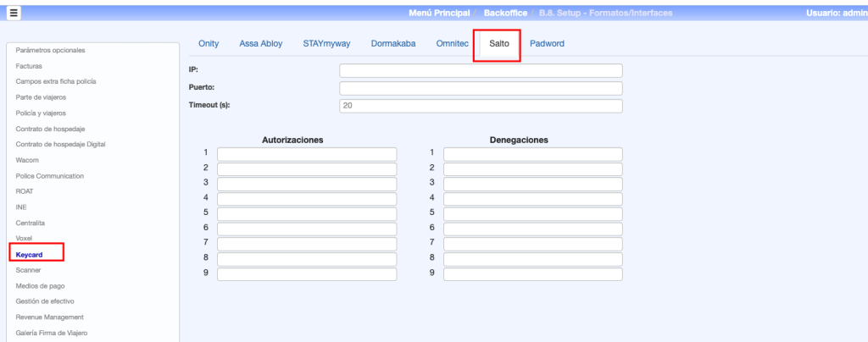Select the Padword tab
The width and height of the screenshot is (868, 342).
[547, 43]
